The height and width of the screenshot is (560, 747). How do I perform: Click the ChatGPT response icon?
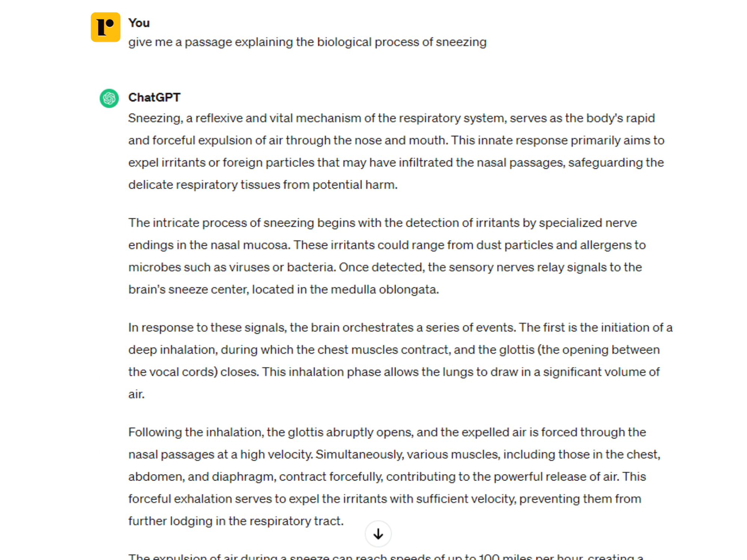pos(108,97)
